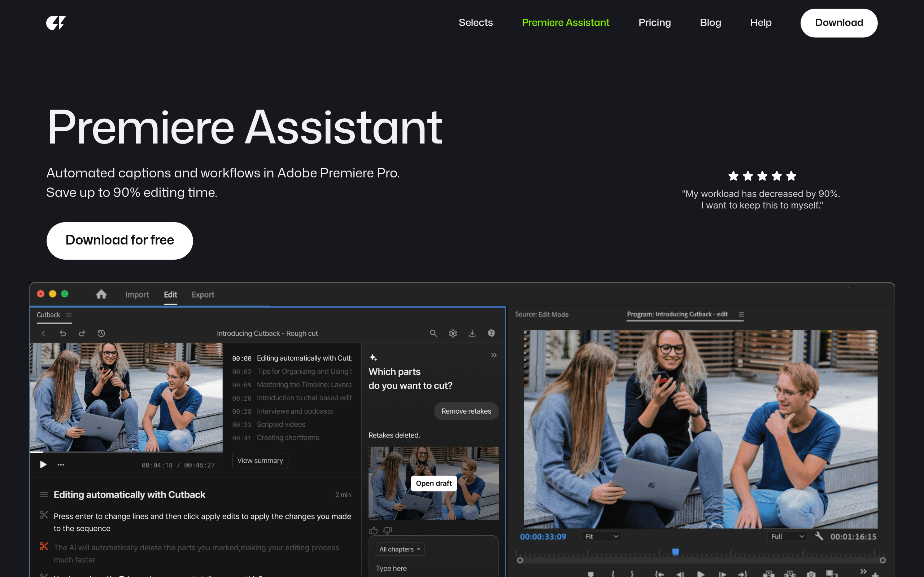Expand the Fit zoom dropdown
Image resolution: width=924 pixels, height=577 pixels.
point(601,537)
